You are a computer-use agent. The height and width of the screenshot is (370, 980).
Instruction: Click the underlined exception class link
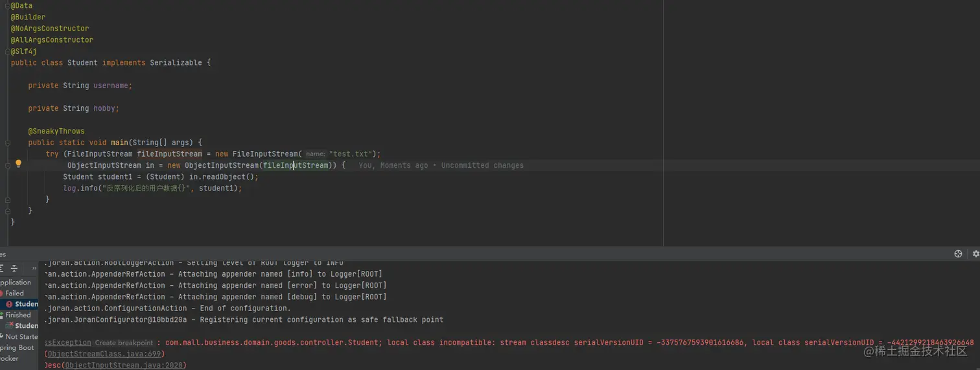click(67, 342)
